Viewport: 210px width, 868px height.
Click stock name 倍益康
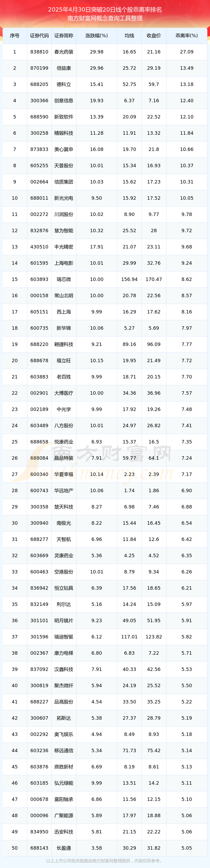(64, 68)
